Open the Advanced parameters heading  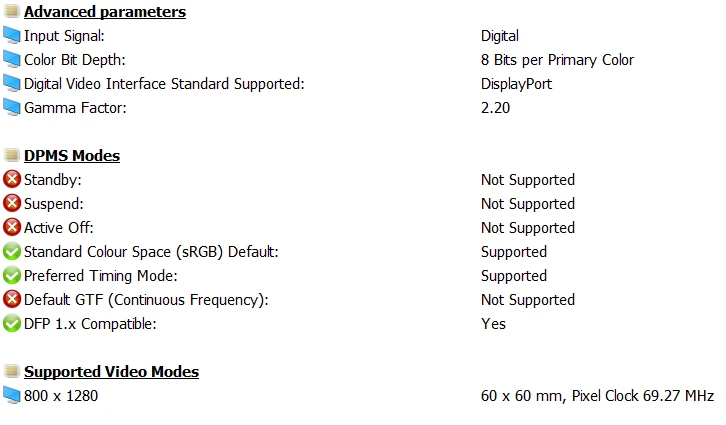coord(105,12)
